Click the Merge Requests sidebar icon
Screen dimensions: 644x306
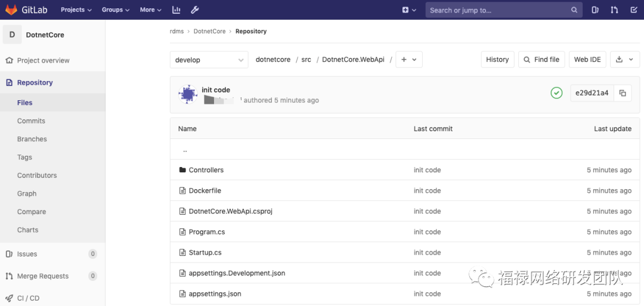9,276
